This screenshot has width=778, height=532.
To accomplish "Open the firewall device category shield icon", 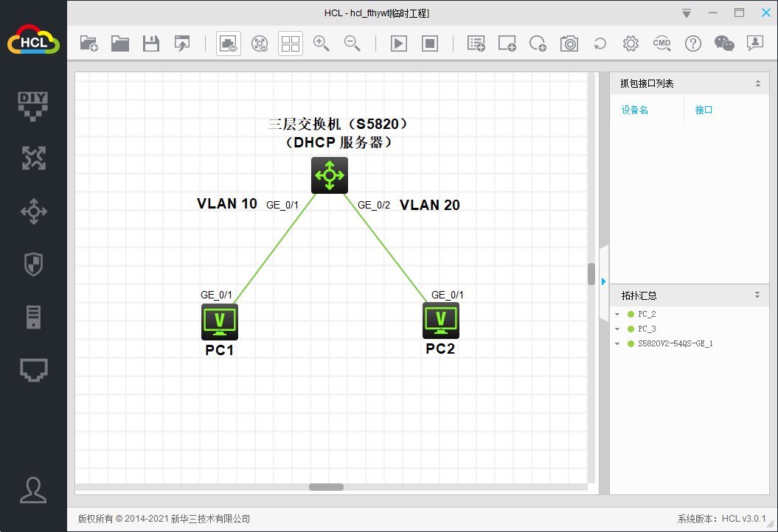I will 33,264.
